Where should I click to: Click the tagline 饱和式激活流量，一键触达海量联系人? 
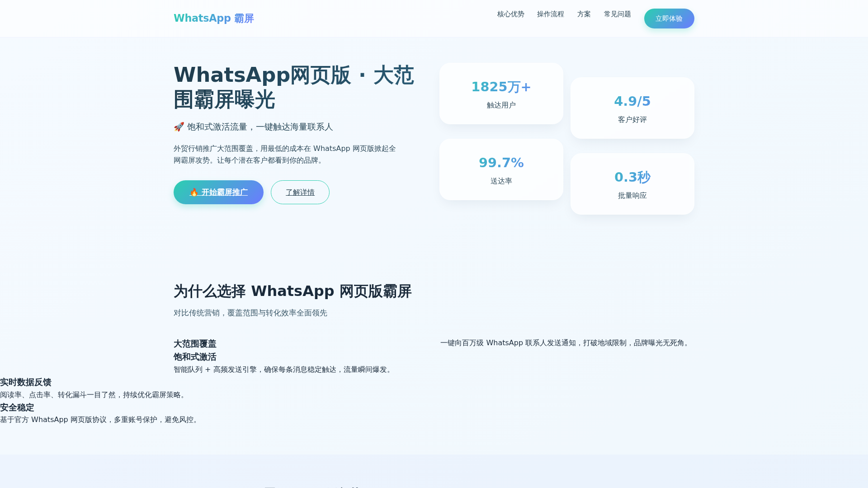260,127
